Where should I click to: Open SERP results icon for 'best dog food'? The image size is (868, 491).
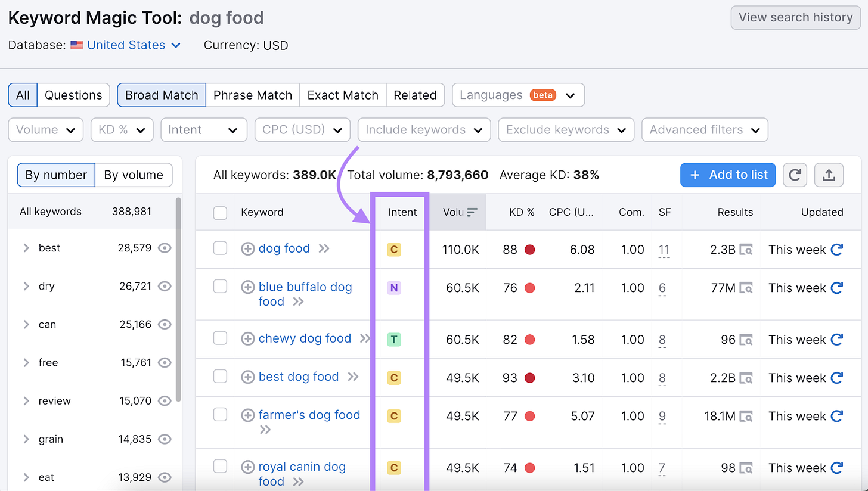click(746, 378)
